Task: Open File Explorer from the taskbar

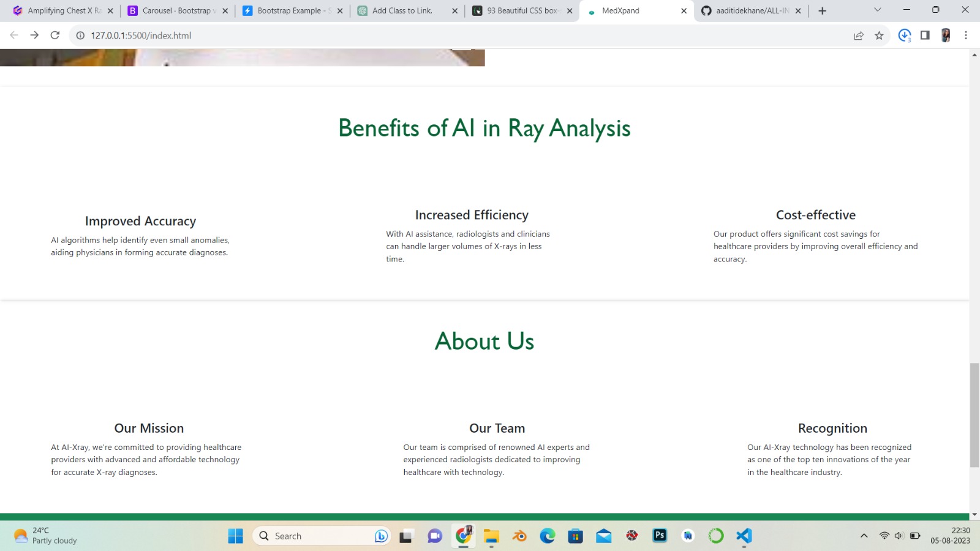Action: (491, 536)
